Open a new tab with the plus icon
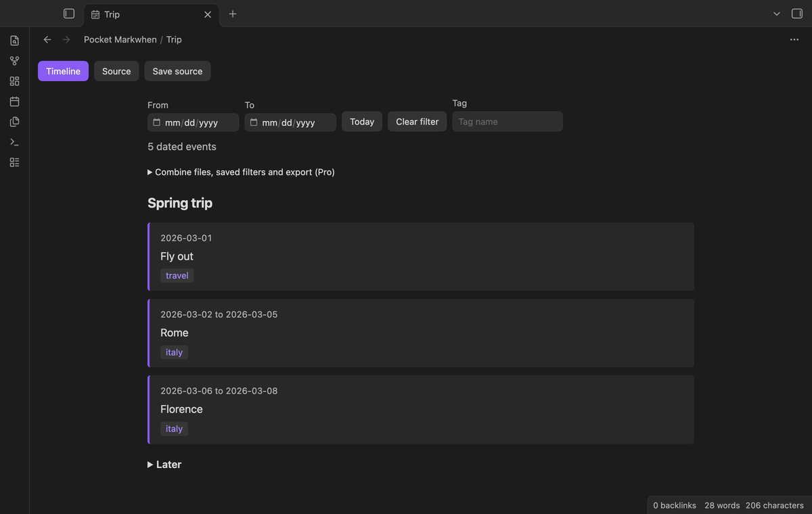 pyautogui.click(x=233, y=14)
